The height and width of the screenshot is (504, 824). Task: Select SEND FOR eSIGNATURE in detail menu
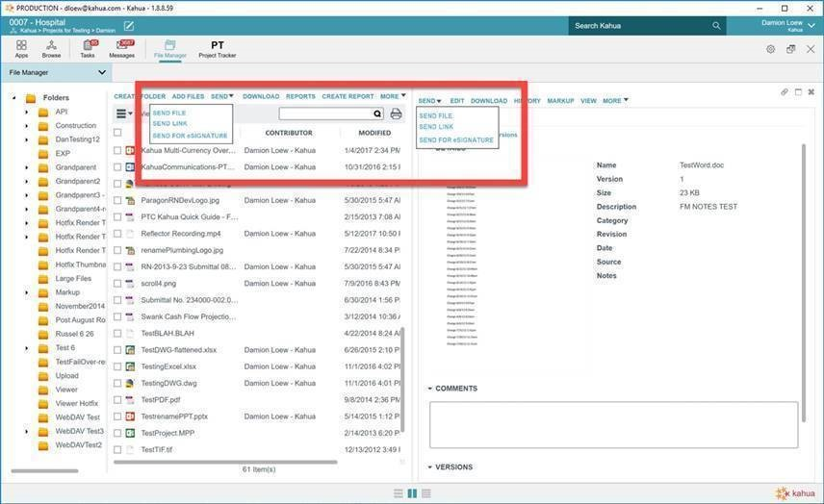click(456, 140)
